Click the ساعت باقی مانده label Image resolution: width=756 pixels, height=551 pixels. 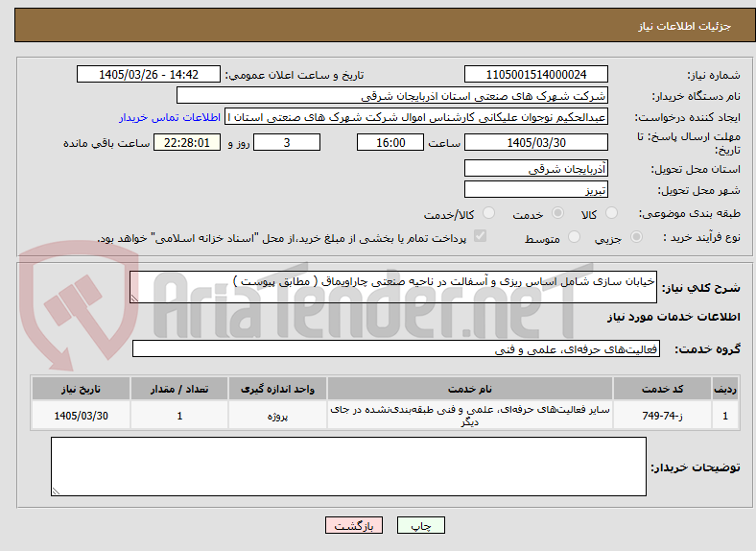(106, 143)
